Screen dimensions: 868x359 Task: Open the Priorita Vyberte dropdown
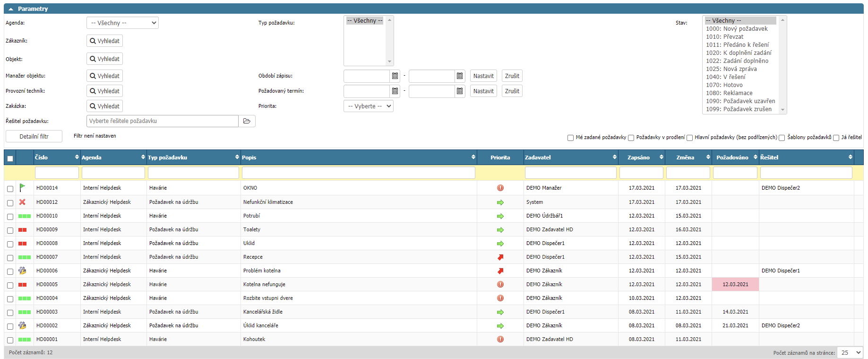(368, 106)
